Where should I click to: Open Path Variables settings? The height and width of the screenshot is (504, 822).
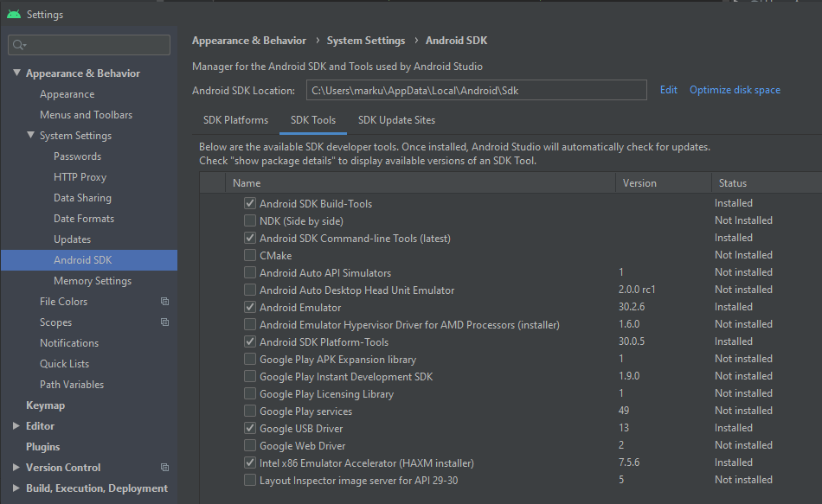pyautogui.click(x=72, y=385)
